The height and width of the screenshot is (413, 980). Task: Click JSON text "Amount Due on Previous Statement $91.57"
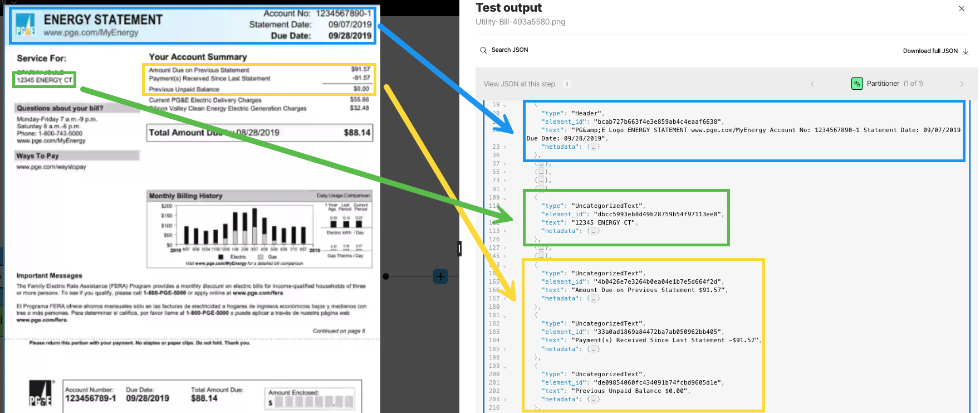pyautogui.click(x=648, y=290)
